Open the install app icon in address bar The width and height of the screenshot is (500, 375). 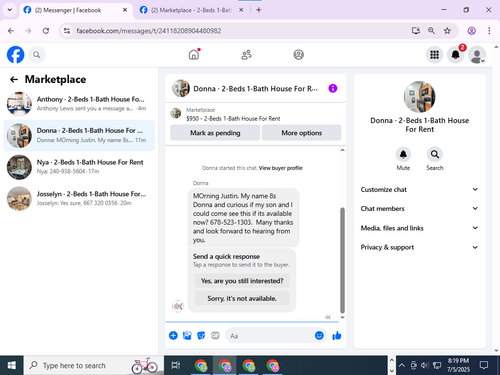[415, 31]
